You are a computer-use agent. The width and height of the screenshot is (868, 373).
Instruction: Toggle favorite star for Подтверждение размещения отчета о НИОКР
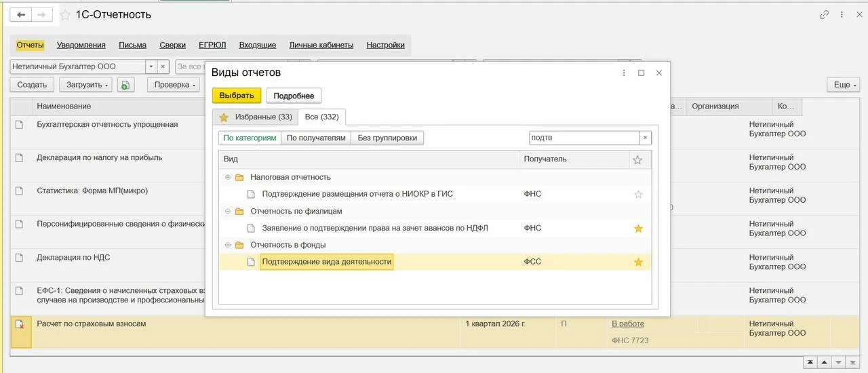point(638,194)
